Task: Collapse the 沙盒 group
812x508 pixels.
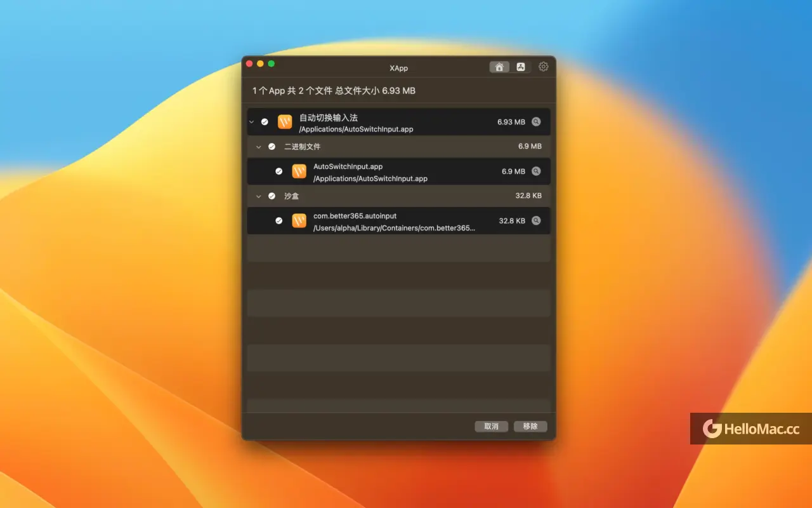Action: pyautogui.click(x=258, y=196)
